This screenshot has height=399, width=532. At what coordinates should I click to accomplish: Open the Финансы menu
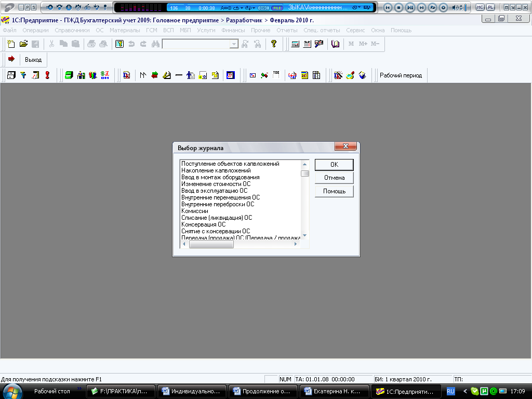pos(233,30)
